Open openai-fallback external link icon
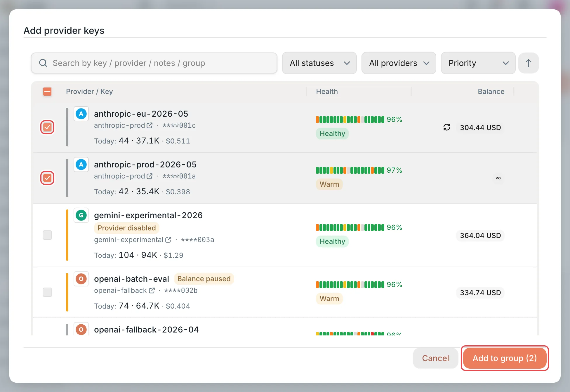This screenshot has height=392, width=570. [x=152, y=290]
